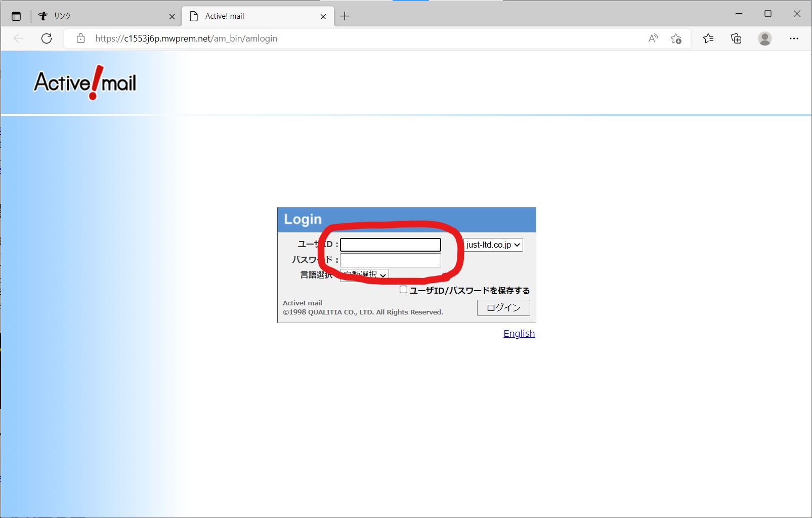Click the ログイン button
Screen dimensions: 812x518
pos(503,308)
